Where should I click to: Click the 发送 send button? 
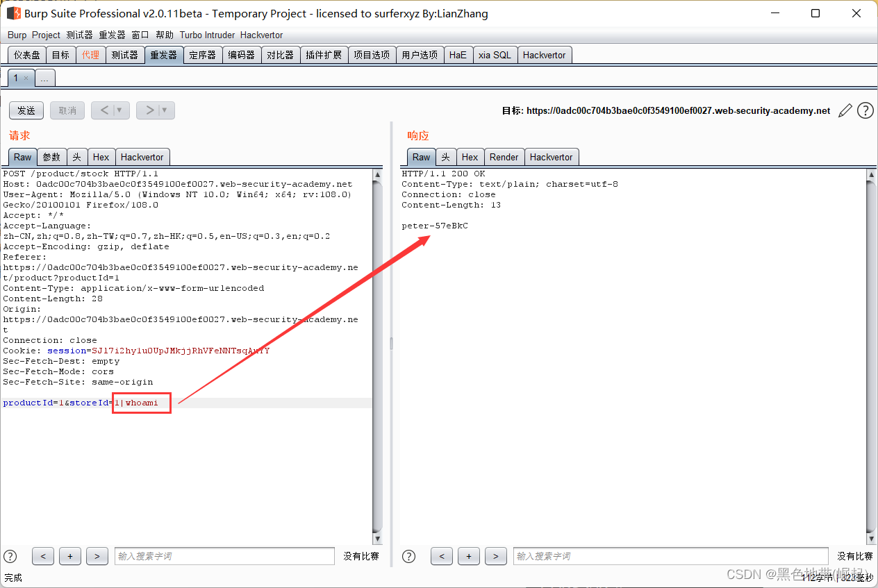tap(26, 110)
